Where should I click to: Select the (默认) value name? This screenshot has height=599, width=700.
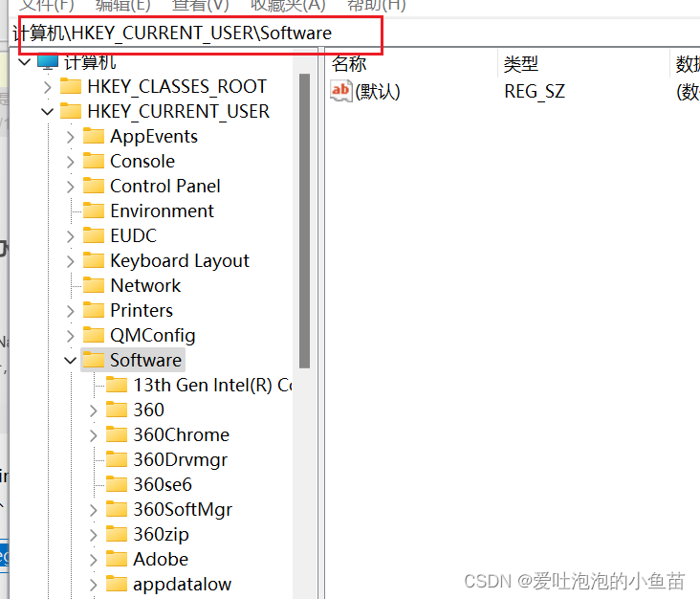tap(378, 92)
